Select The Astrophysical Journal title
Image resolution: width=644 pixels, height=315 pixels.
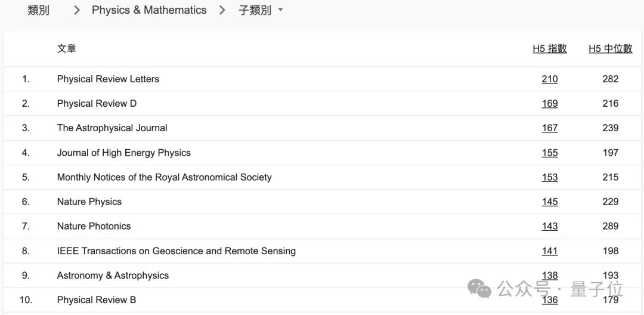coord(112,128)
